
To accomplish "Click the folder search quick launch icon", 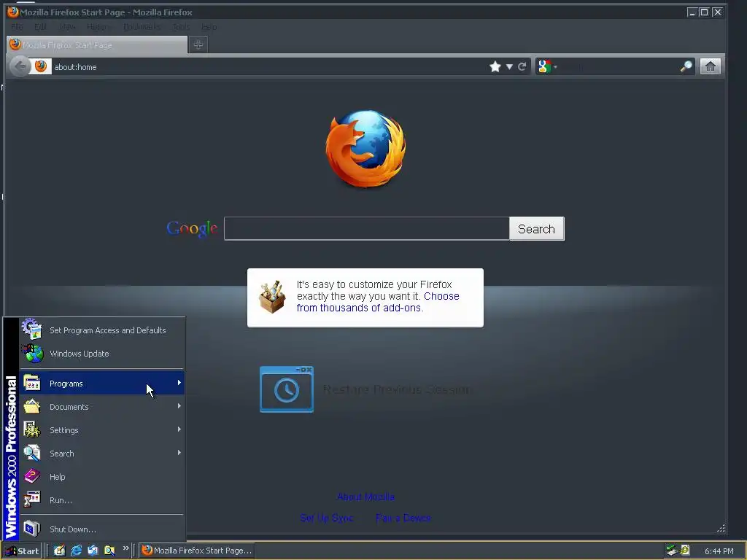I will pos(109,551).
